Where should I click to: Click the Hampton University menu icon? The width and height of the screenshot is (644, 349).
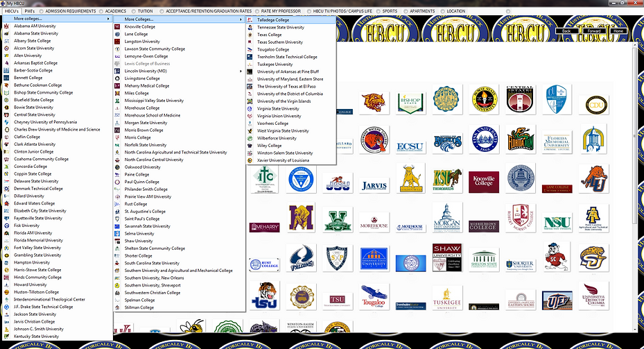[6, 263]
